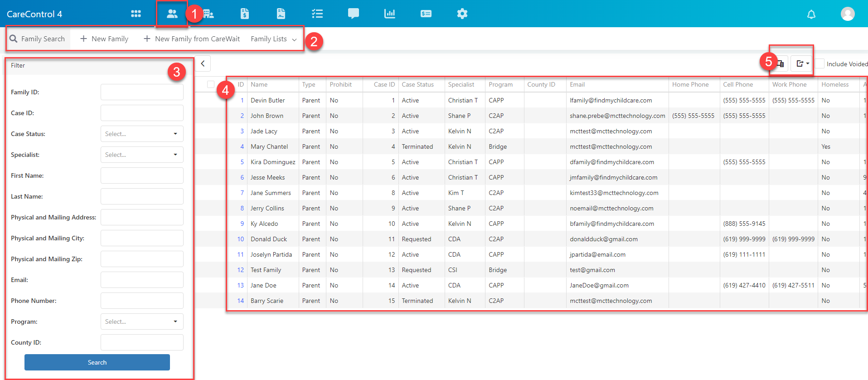Click the CareControl 4 logo text

point(34,14)
